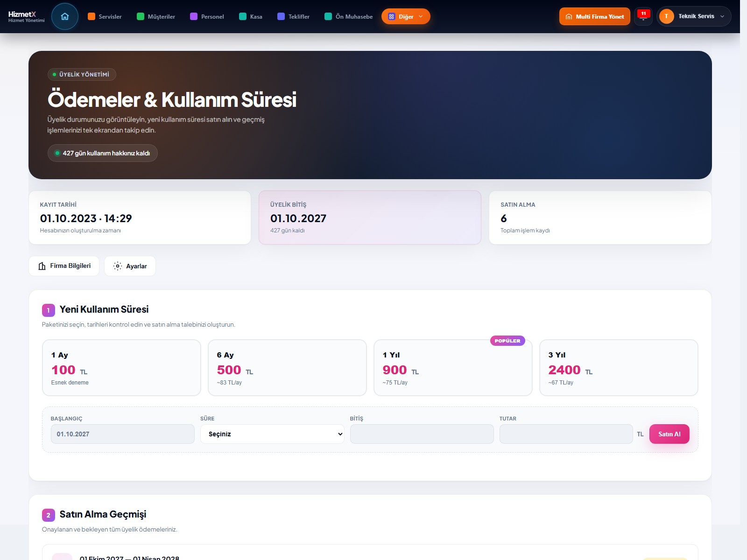Open the Personel menu
The width and height of the screenshot is (747, 560).
[x=207, y=16]
